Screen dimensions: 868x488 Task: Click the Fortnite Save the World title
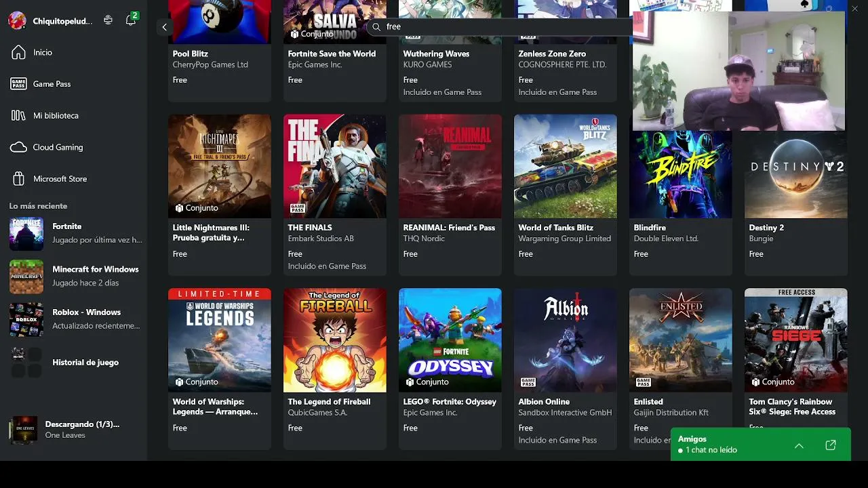click(332, 54)
